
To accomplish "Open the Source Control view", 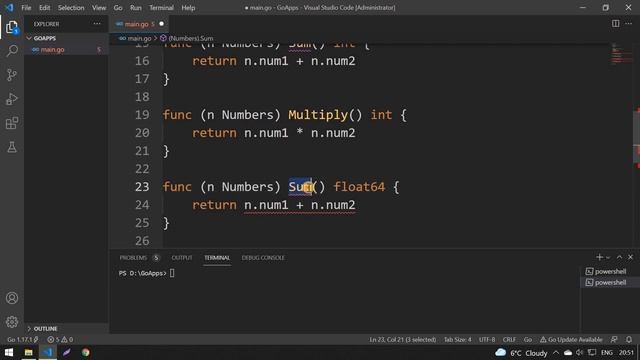I will 12,75.
